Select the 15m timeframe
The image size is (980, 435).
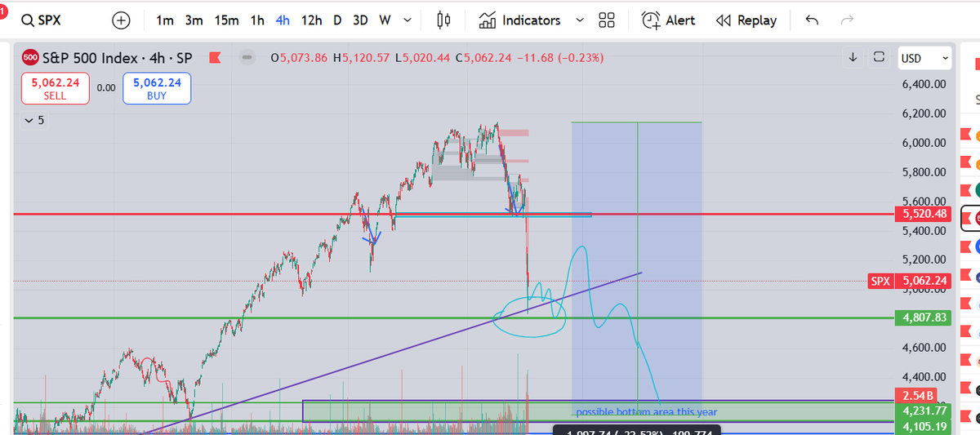point(226,20)
